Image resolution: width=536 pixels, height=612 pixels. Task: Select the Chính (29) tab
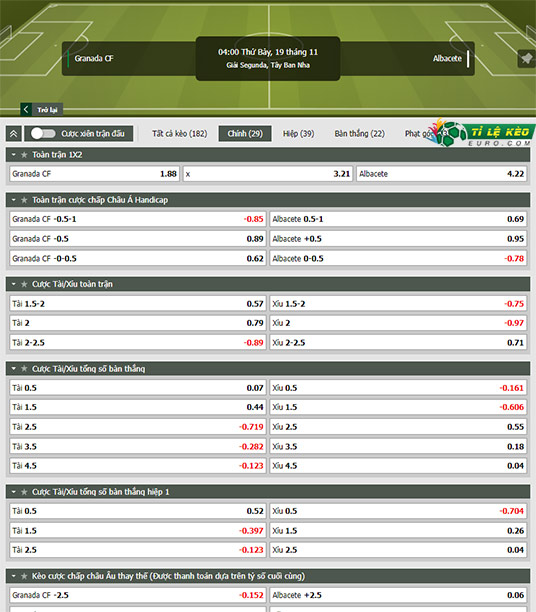pos(245,133)
